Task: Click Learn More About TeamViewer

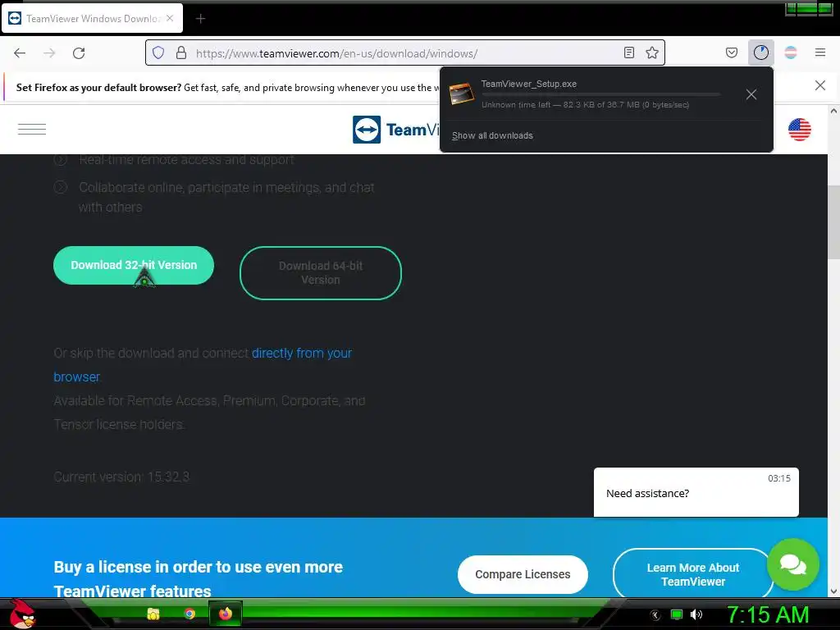Action: click(x=692, y=574)
